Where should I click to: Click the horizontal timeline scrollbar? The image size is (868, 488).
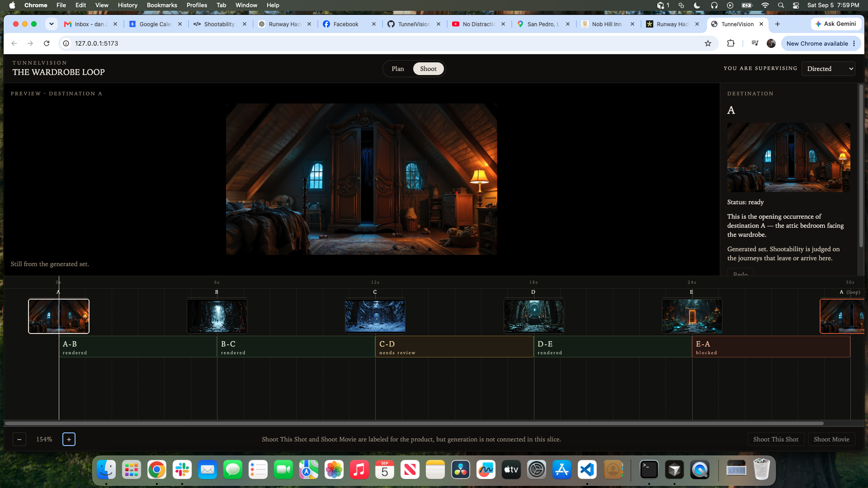coord(414,423)
